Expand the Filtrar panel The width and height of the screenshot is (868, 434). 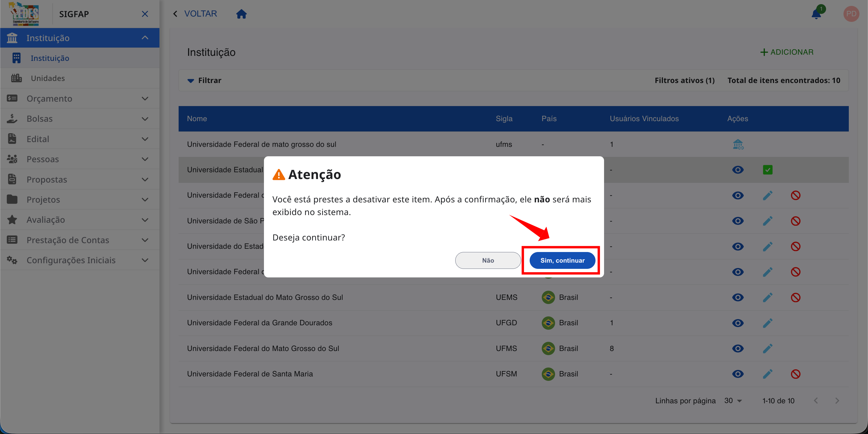tap(204, 80)
